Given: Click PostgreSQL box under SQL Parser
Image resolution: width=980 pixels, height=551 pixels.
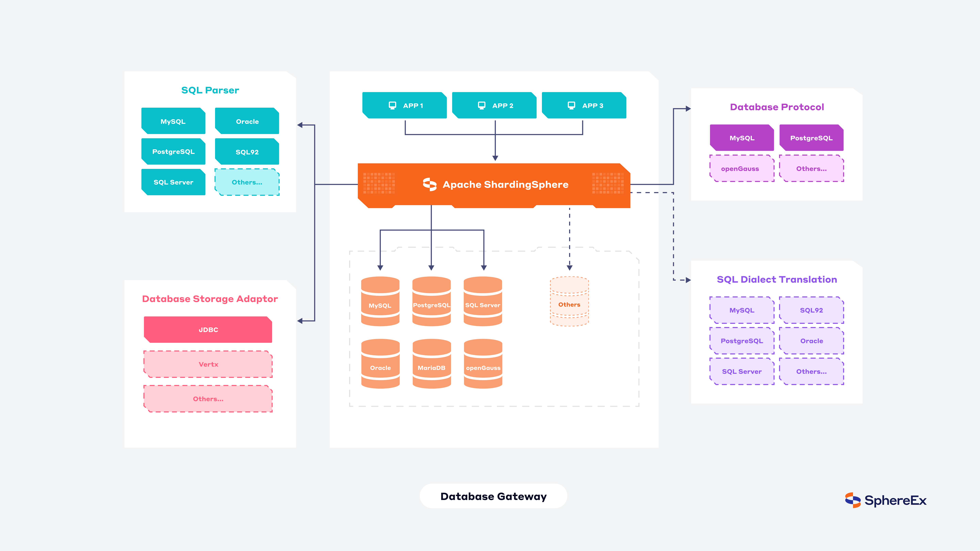Looking at the screenshot, I should [x=174, y=151].
